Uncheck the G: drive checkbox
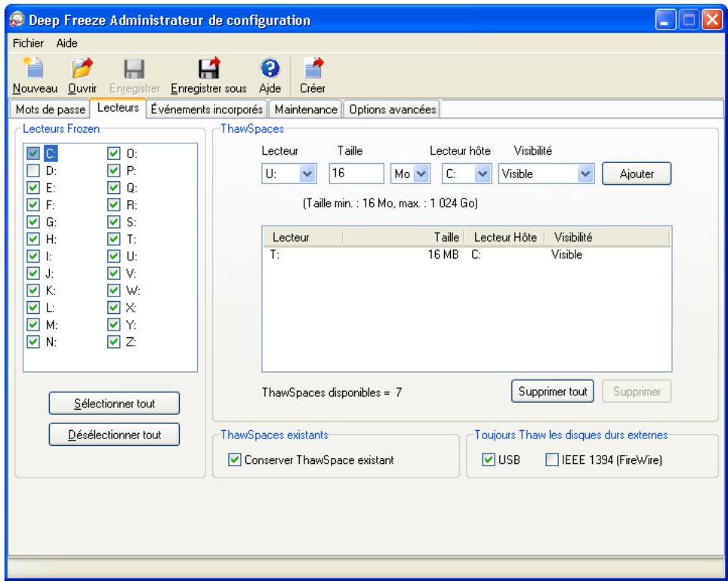Viewport: 728px width, 581px height. (x=33, y=222)
